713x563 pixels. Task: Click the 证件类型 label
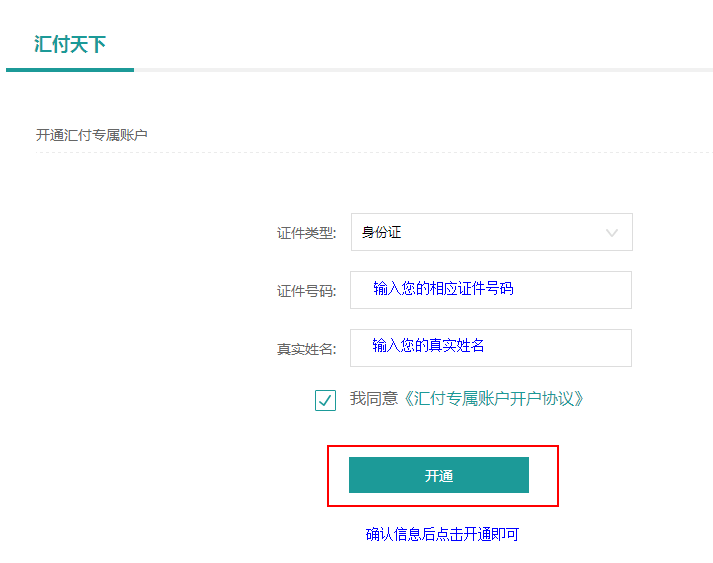click(306, 233)
